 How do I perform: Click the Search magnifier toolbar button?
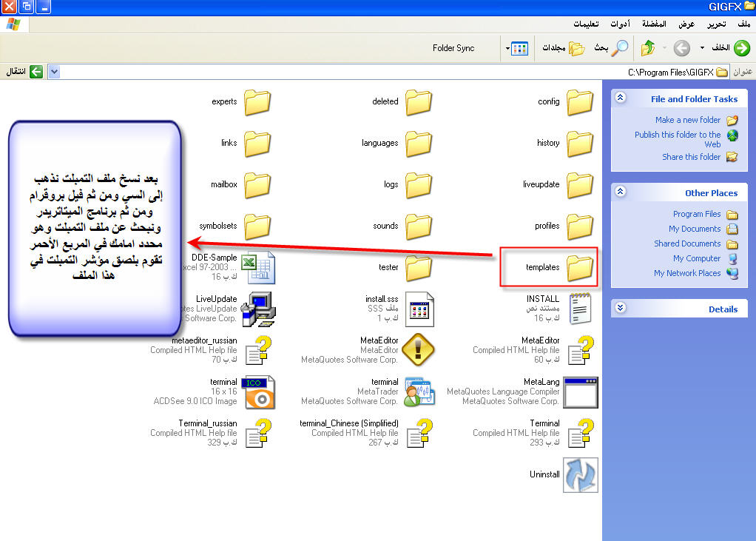tap(611, 47)
